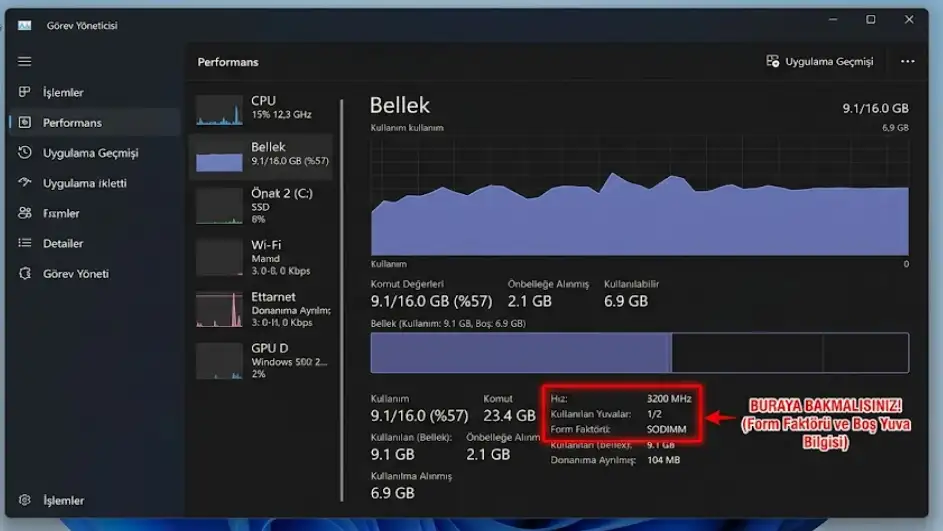Click the users icon beside Fısmler

click(25, 213)
